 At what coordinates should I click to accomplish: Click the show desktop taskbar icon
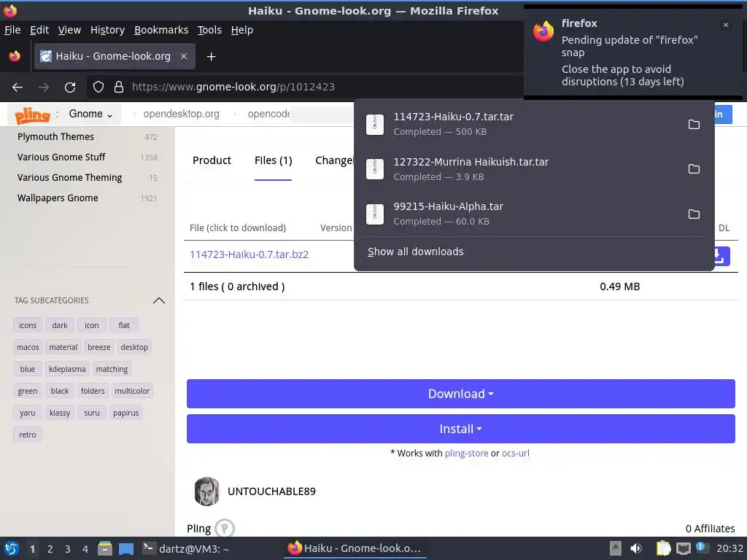(x=126, y=549)
